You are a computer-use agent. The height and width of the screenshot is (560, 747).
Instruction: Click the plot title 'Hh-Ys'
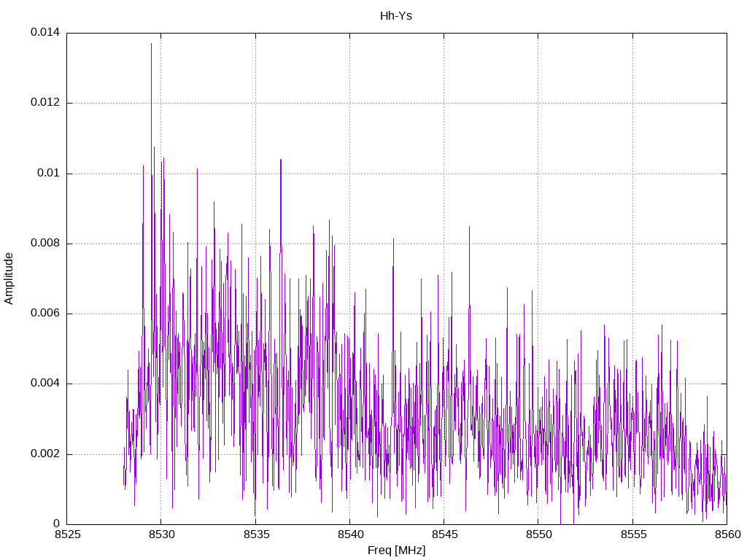396,16
